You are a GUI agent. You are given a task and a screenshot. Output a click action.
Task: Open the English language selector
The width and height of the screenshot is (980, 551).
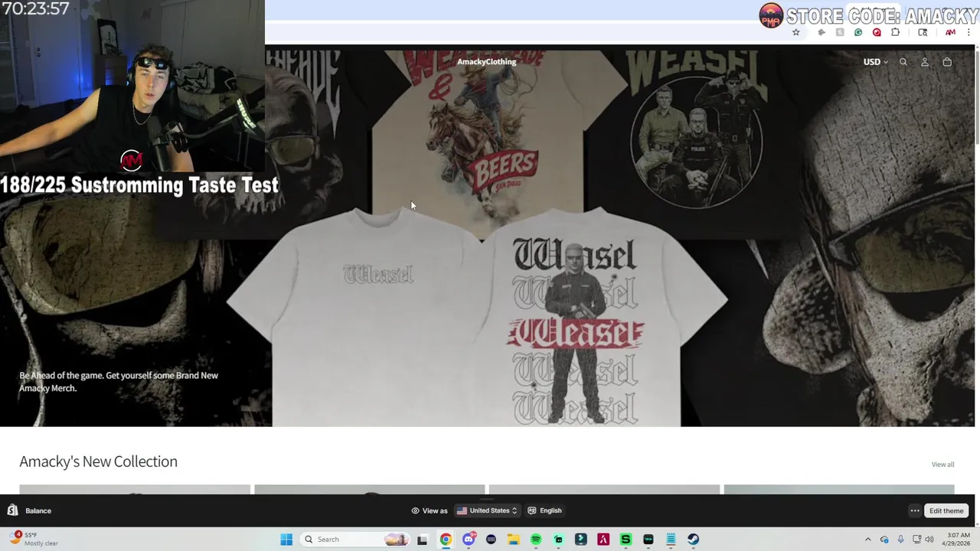pos(545,511)
